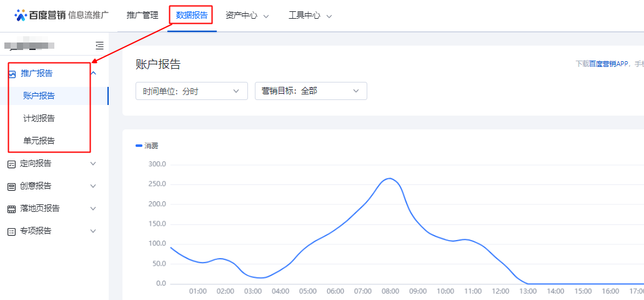Open the 营销目标 dropdown
This screenshot has width=644, height=300.
(310, 91)
